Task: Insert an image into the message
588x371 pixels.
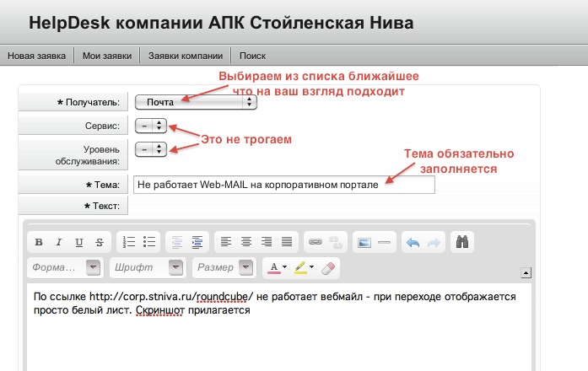Action: pos(364,242)
